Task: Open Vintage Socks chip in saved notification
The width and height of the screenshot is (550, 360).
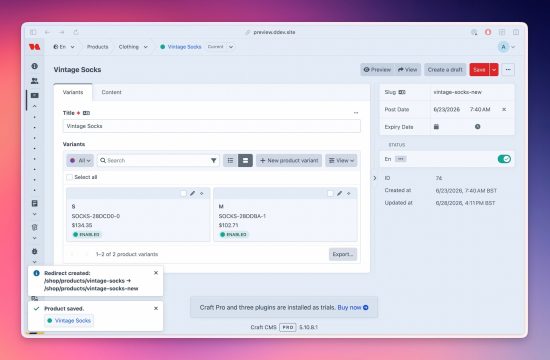Action: pos(69,320)
